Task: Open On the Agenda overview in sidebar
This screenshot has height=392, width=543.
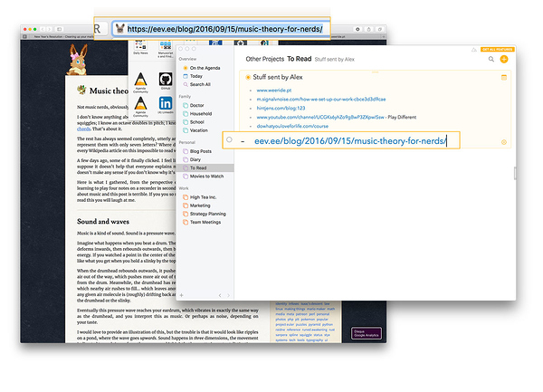Action: (x=205, y=68)
